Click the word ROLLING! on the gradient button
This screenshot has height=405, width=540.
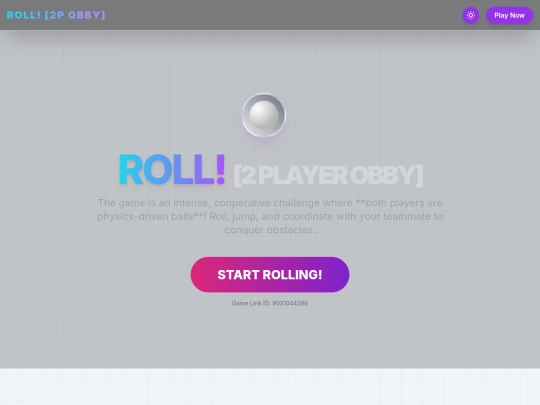(292, 275)
